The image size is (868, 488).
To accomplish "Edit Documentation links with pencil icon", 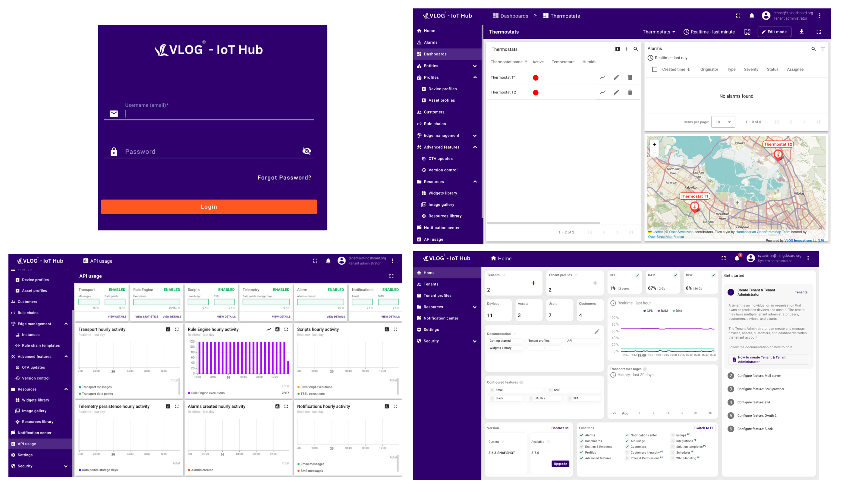I will point(597,332).
